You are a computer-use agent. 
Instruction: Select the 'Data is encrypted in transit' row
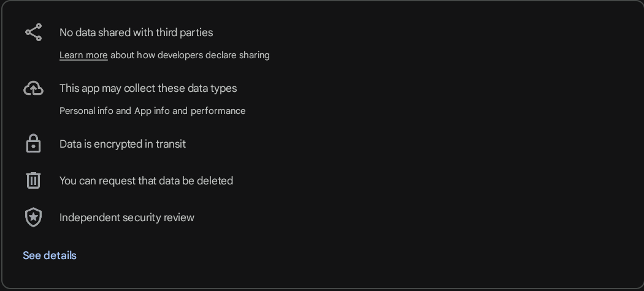coord(123,144)
